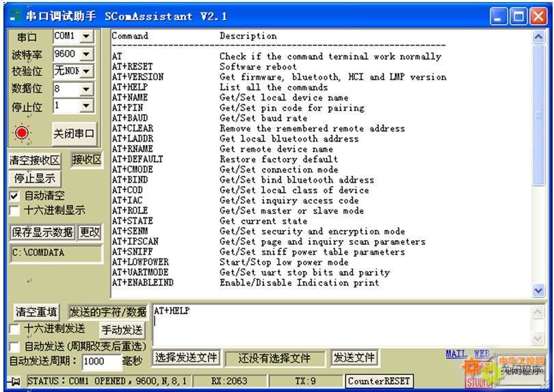Open the COM1 serial port dropdown
This screenshot has width=554, height=392.
tap(86, 36)
